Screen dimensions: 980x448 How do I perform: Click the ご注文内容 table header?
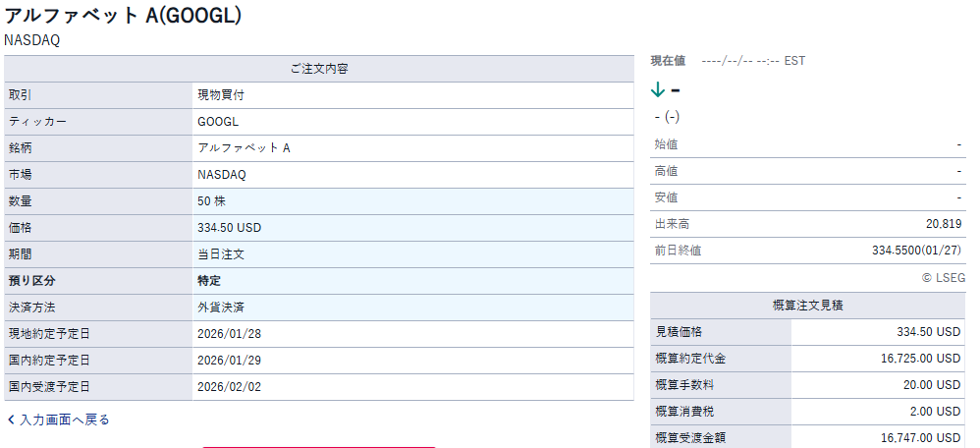pyautogui.click(x=319, y=69)
